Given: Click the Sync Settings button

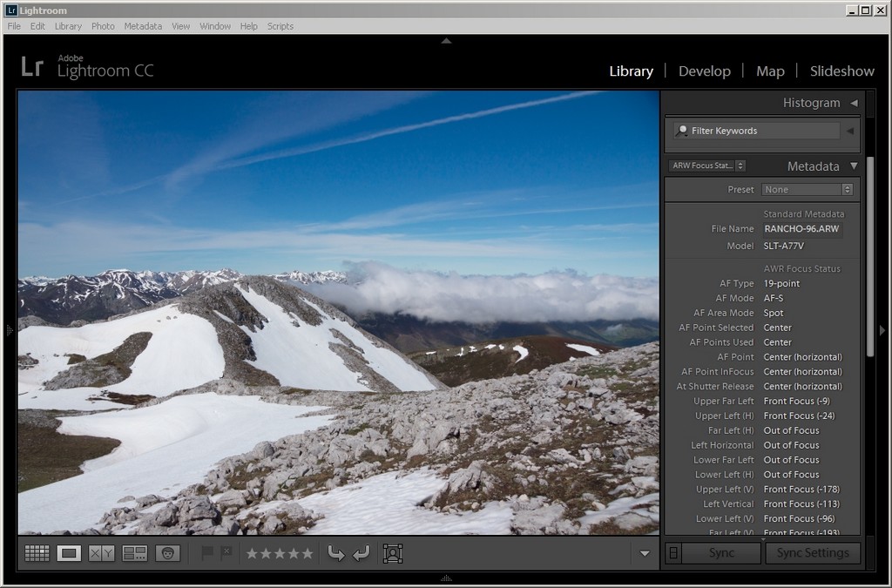Looking at the screenshot, I should 812,553.
